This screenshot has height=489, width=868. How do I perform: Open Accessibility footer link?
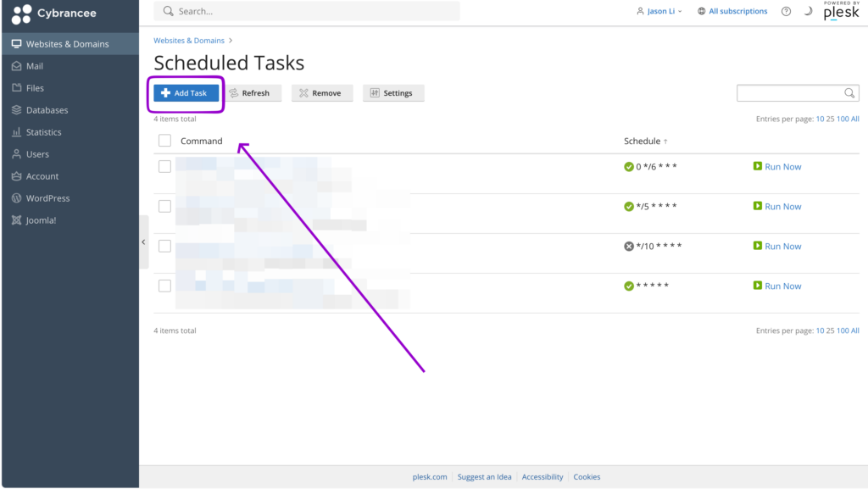point(542,477)
